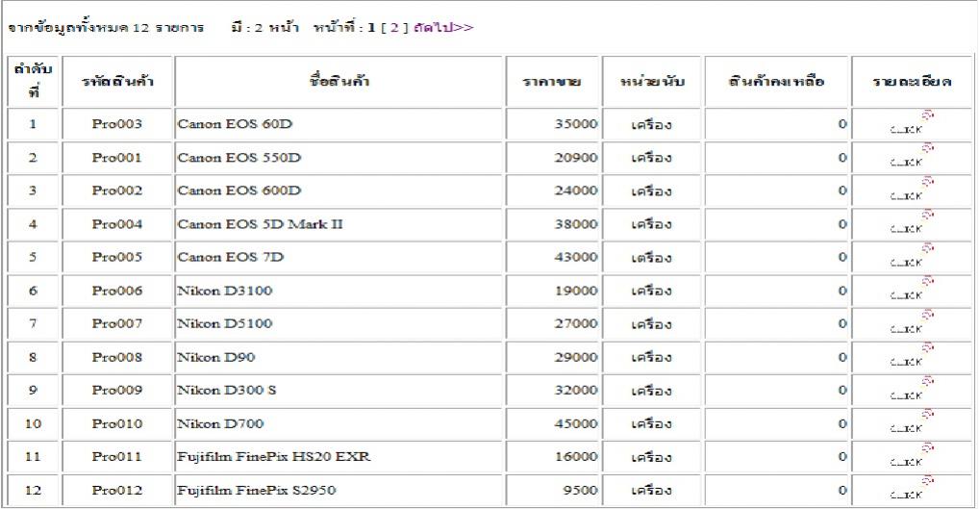Click price value 38000
Image resolution: width=980 pixels, height=509 pixels.
point(576,224)
